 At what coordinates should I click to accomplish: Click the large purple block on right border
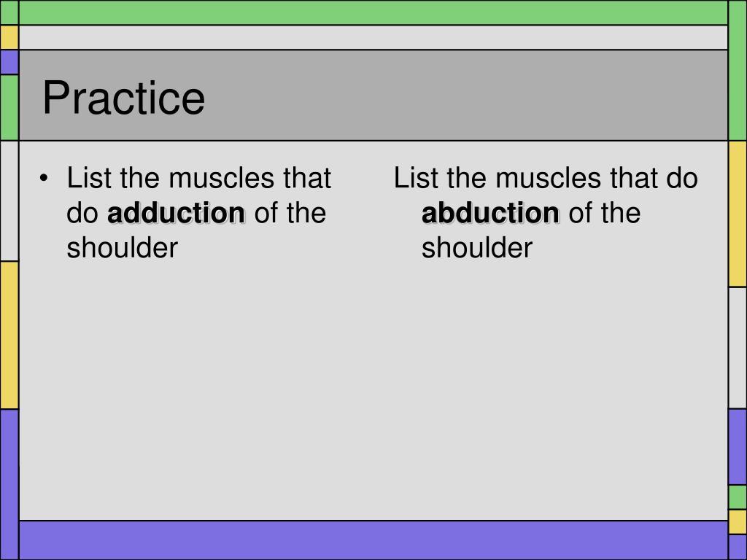[738, 447]
